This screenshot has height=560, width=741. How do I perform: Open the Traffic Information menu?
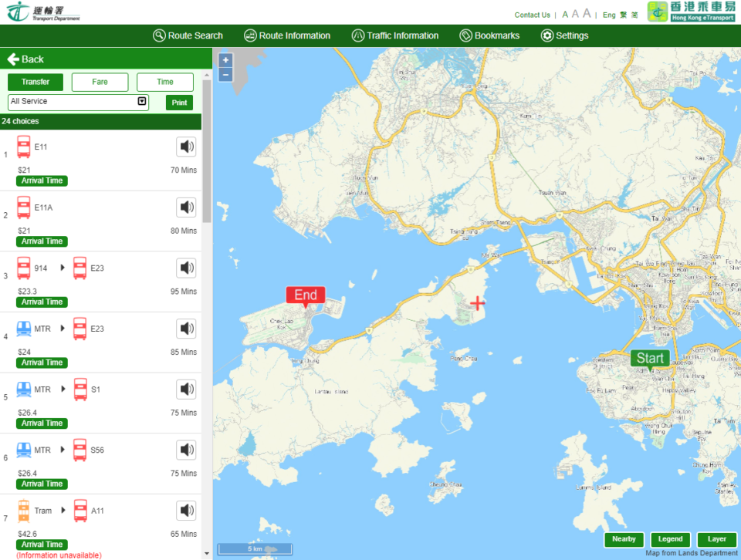pyautogui.click(x=395, y=35)
